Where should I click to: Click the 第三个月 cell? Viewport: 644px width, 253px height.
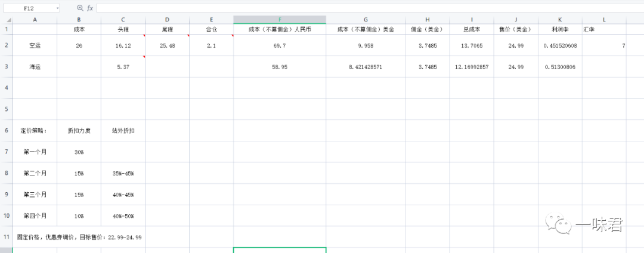[x=35, y=195]
